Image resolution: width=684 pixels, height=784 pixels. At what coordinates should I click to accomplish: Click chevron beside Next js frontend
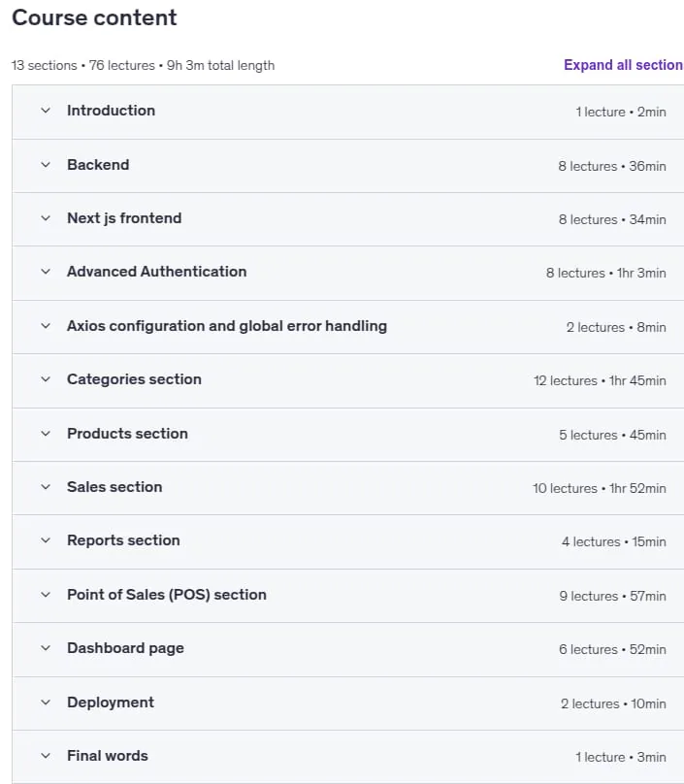click(x=46, y=218)
